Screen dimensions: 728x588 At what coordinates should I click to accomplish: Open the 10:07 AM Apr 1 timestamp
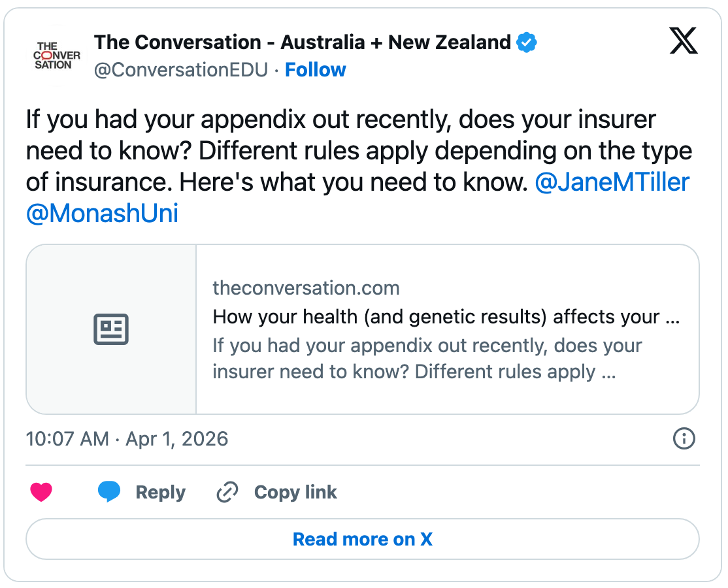pos(127,438)
